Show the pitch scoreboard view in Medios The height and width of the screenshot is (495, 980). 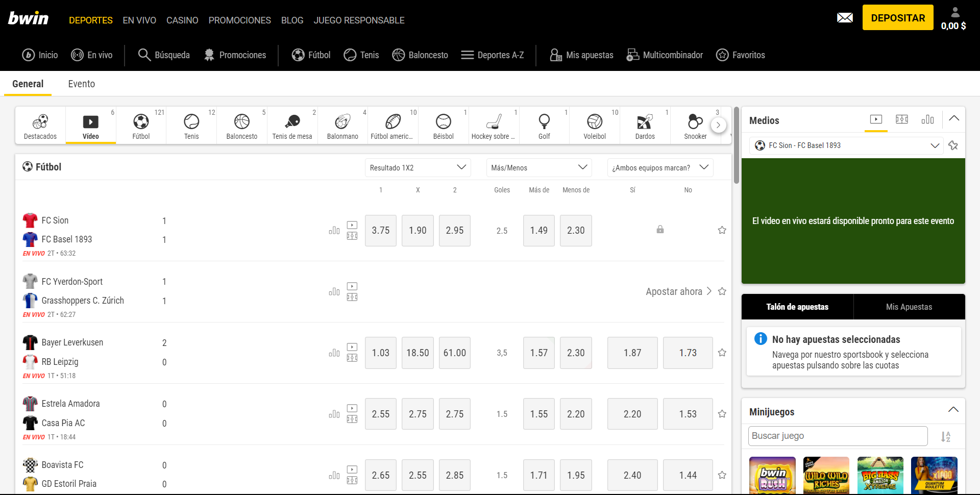pos(902,119)
